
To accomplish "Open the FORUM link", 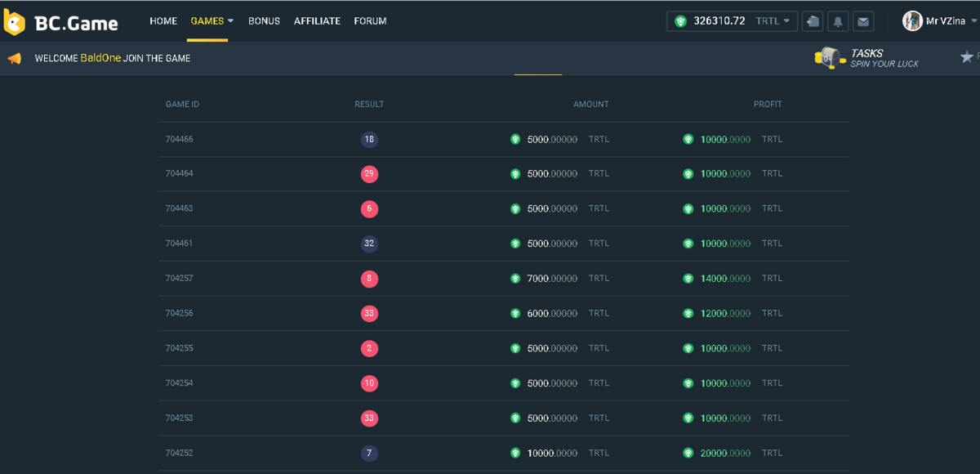I will click(370, 21).
